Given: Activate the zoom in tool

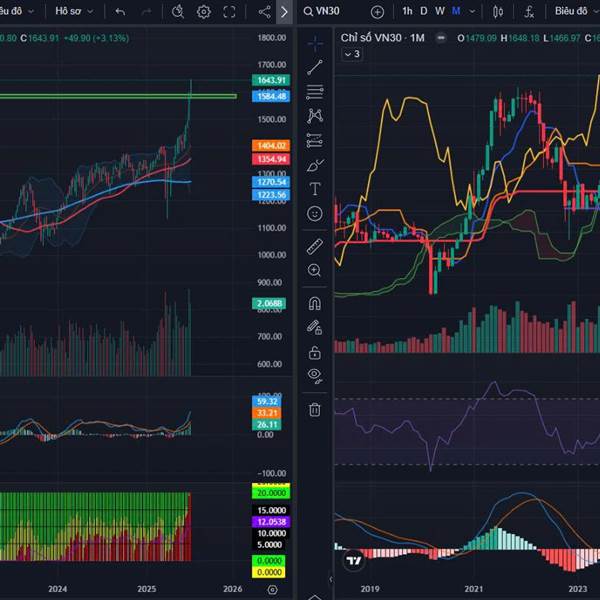Looking at the screenshot, I should click(x=315, y=271).
